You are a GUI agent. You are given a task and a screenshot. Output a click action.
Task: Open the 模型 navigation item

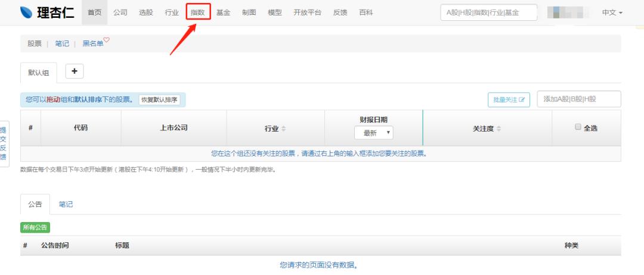pyautogui.click(x=275, y=12)
